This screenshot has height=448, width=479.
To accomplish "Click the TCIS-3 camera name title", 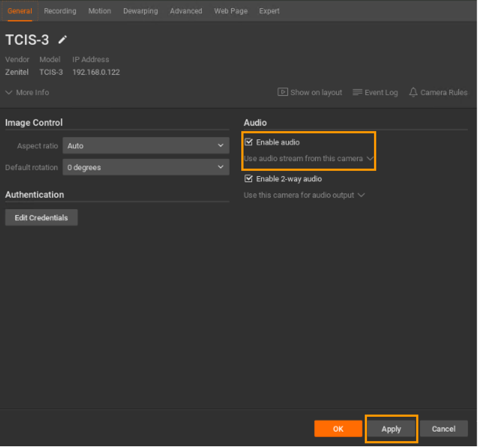I will pyautogui.click(x=27, y=40).
